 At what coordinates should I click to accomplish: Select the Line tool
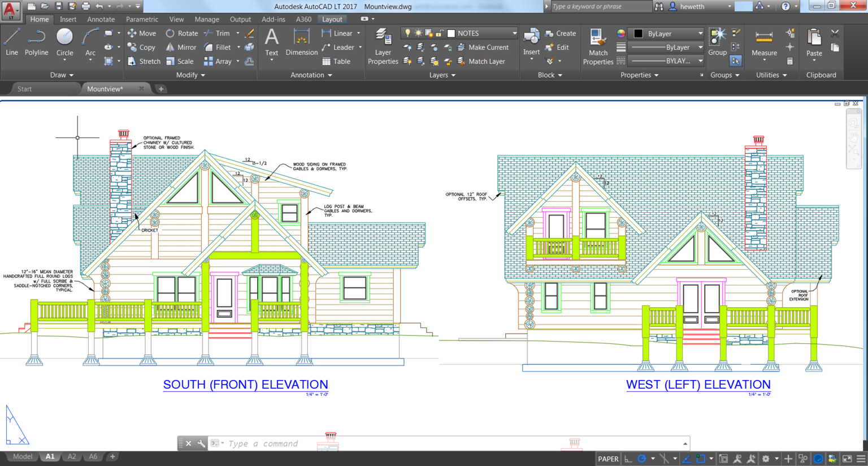[x=11, y=41]
